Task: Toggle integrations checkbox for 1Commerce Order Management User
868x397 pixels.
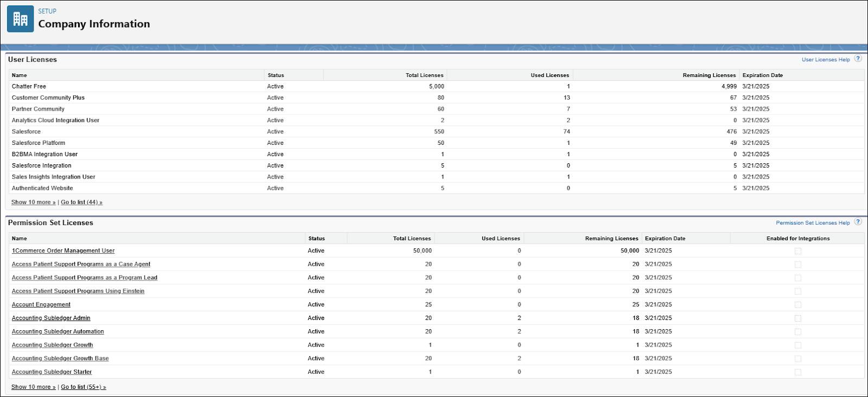Action: [x=798, y=251]
